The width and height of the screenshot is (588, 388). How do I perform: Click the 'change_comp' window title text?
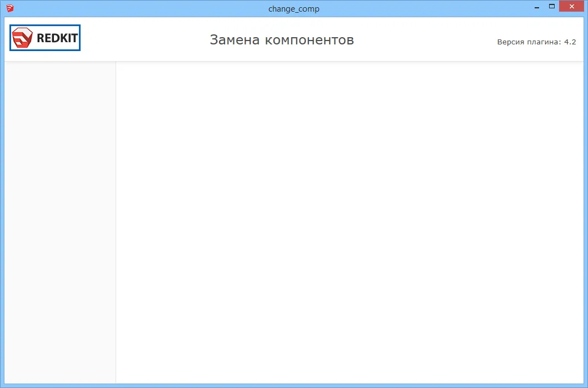pos(294,8)
